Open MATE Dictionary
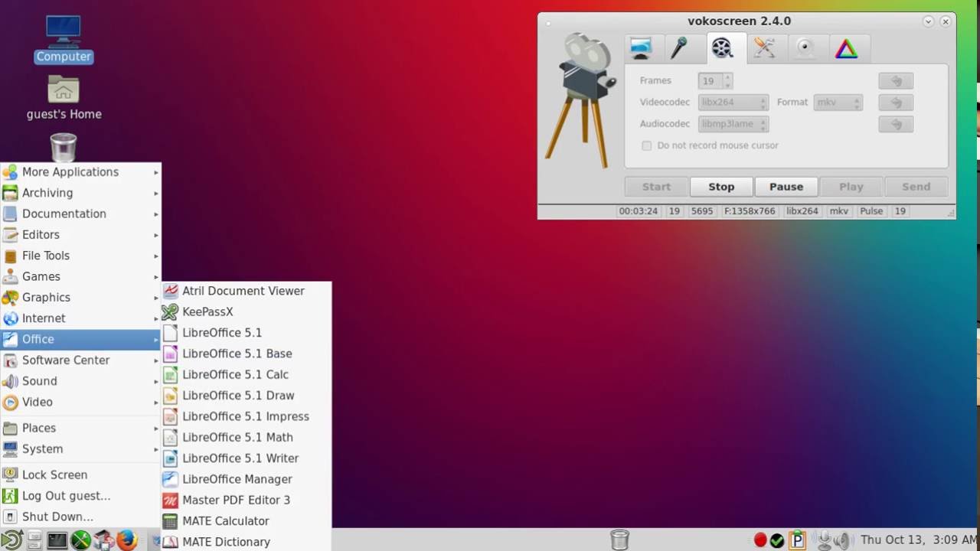This screenshot has height=551, width=980. (246, 541)
